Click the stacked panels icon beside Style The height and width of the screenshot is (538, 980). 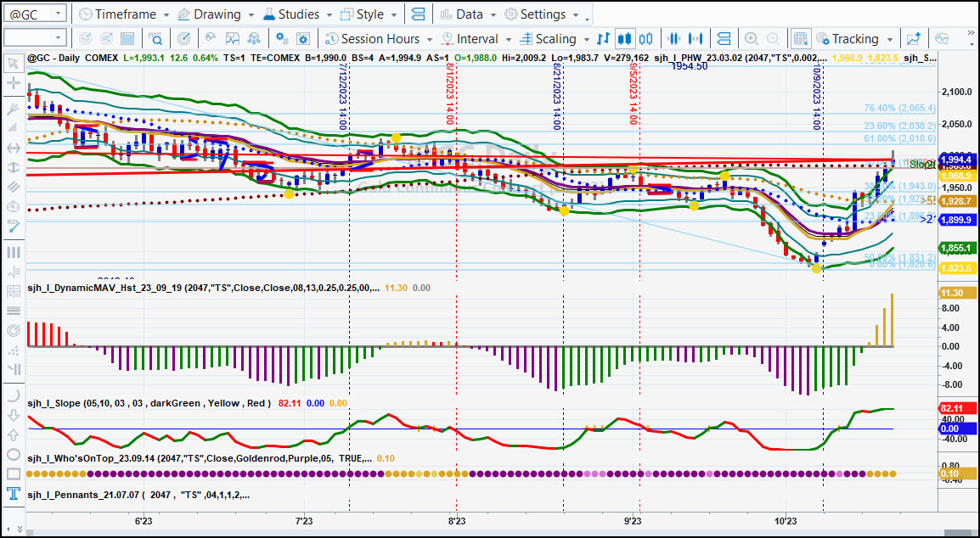pyautogui.click(x=419, y=14)
